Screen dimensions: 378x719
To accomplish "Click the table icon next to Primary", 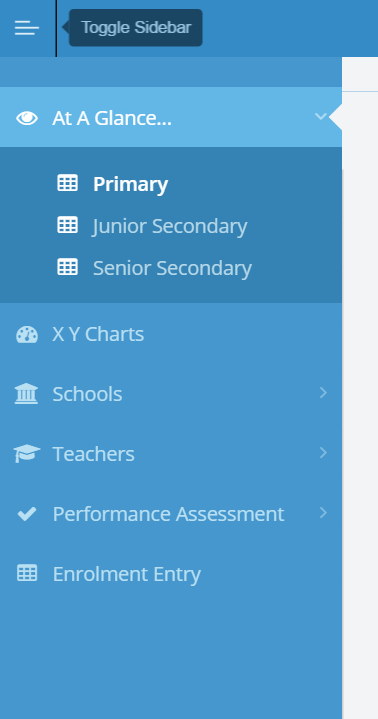I will coord(67,183).
